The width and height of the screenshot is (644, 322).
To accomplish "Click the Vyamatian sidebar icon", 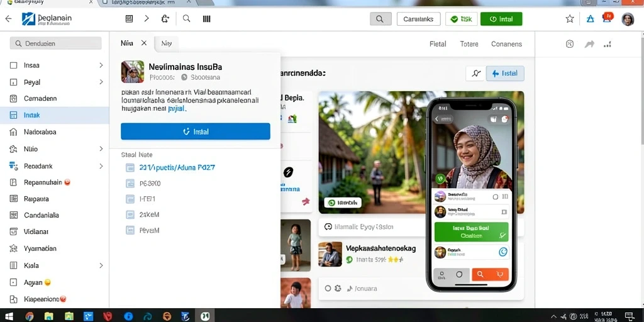I will coord(14,248).
